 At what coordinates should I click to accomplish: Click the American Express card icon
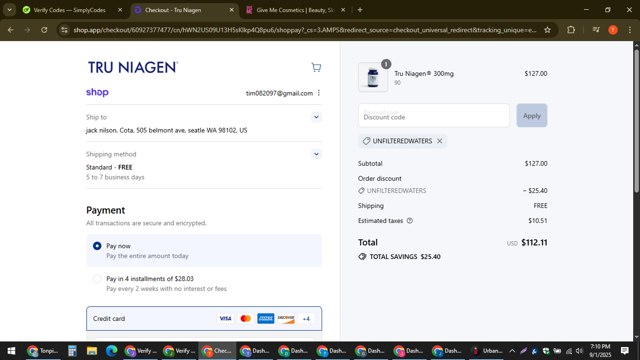point(266,318)
